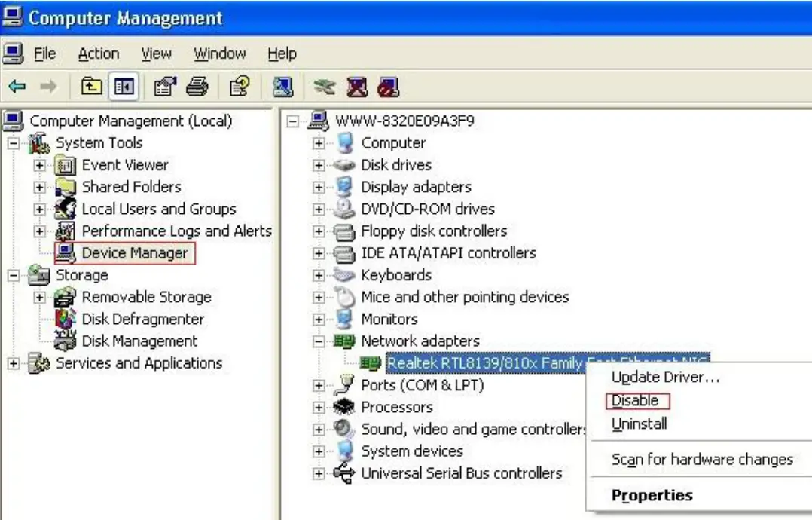Click the Shared Folders icon
Image resolution: width=812 pixels, height=520 pixels.
tap(66, 187)
